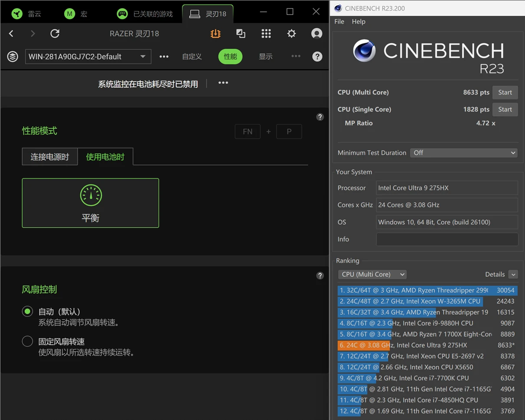525x420 pixels.
Task: Go back with the left arrow
Action: tap(11, 33)
